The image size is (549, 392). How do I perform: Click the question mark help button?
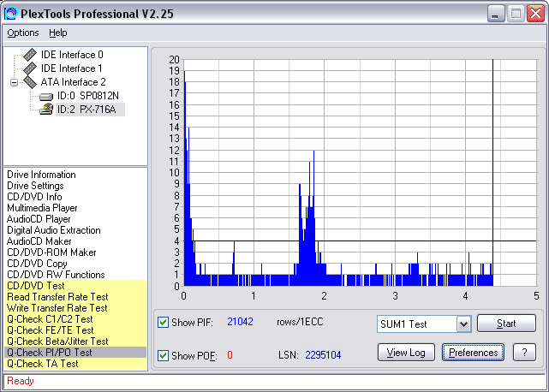pos(524,353)
